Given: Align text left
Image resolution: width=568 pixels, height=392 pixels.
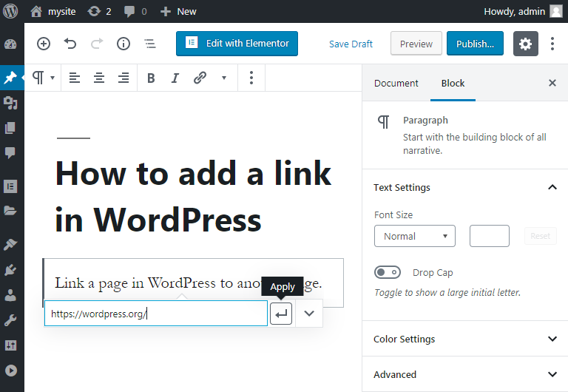Looking at the screenshot, I should point(74,78).
